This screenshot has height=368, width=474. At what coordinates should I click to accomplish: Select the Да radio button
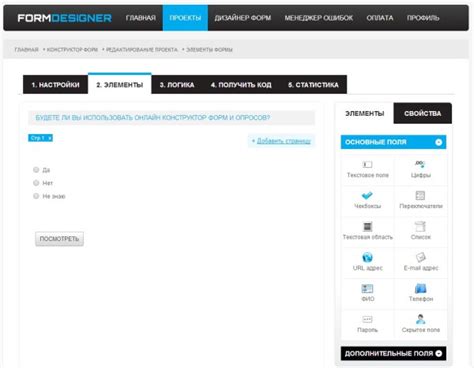click(36, 170)
